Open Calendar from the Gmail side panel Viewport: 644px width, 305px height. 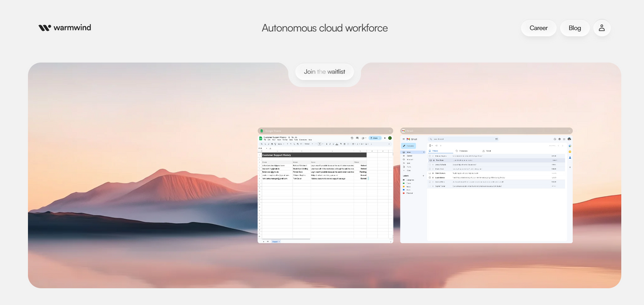click(570, 145)
